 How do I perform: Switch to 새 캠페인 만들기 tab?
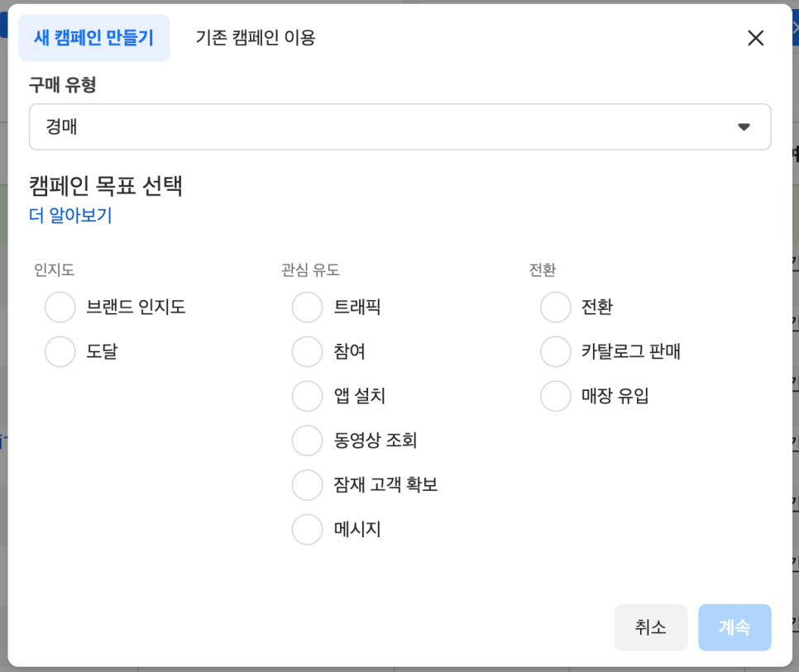(x=93, y=38)
